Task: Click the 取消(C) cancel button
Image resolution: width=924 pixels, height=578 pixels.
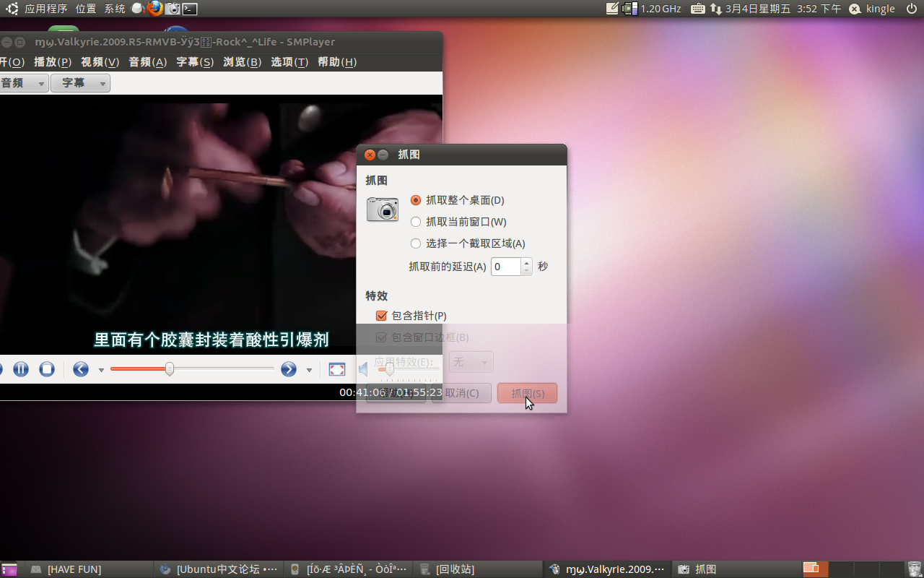Action: point(461,393)
